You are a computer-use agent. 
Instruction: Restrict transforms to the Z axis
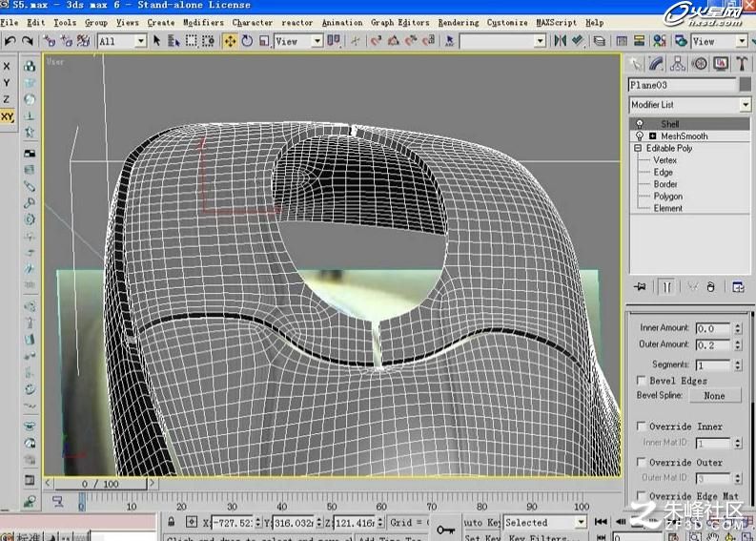coord(7,99)
